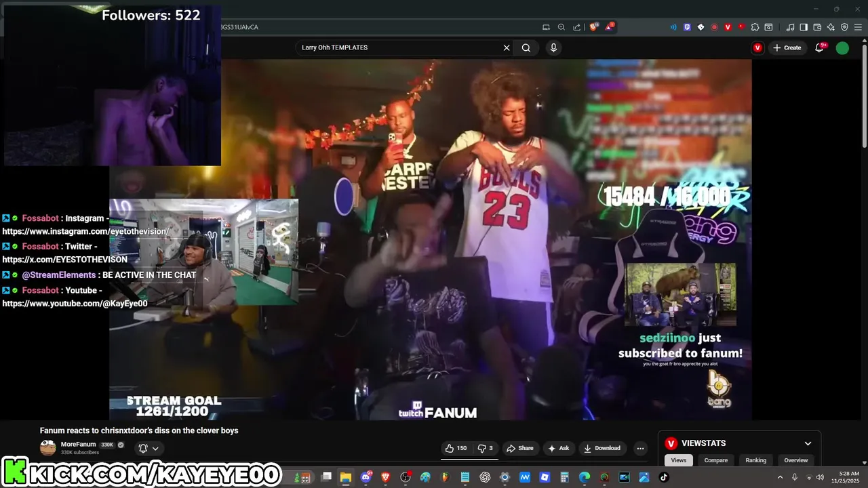Dislike the video thumbs-down button

(x=486, y=448)
